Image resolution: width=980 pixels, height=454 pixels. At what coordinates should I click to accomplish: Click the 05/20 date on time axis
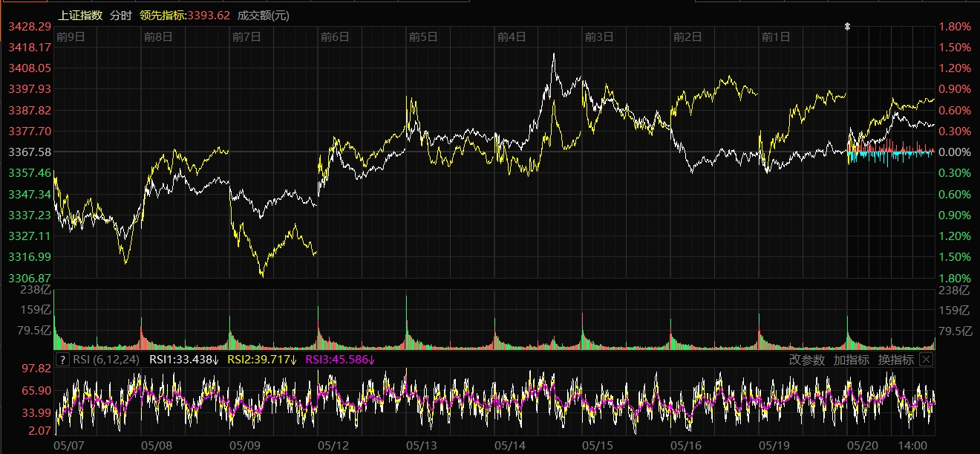click(x=863, y=445)
